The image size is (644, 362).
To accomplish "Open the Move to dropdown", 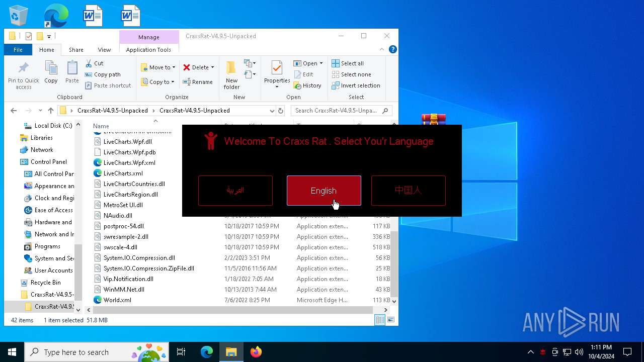I will [x=157, y=67].
